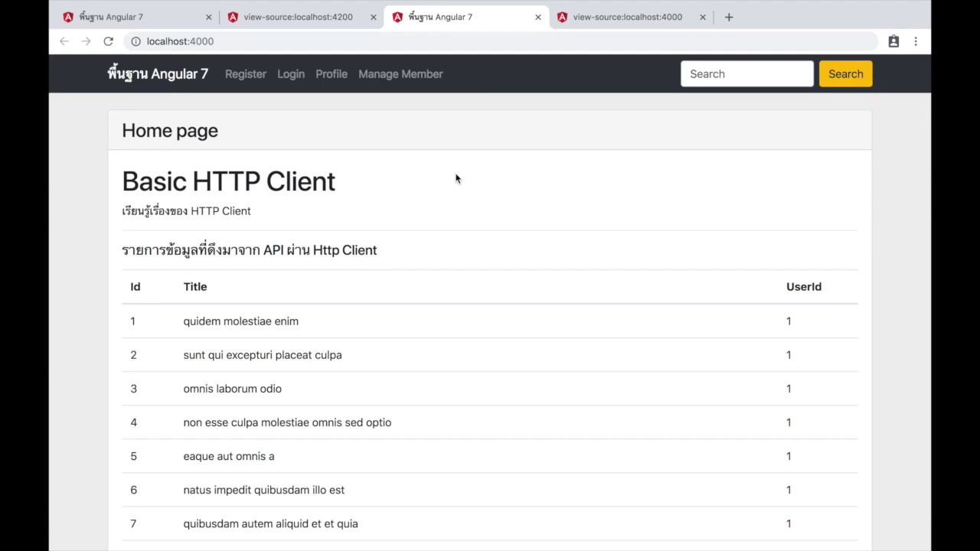Image resolution: width=980 pixels, height=551 pixels.
Task: Click the พื้นฐาน Angular 7 navbar brand
Action: pos(158,73)
